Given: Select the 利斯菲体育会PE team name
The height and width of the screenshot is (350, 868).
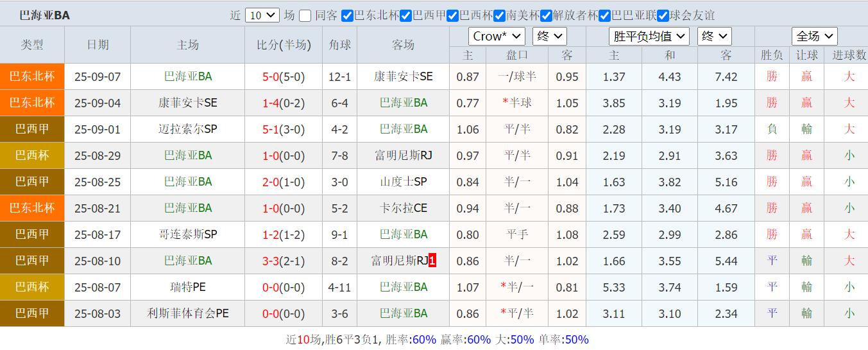Looking at the screenshot, I should [187, 313].
